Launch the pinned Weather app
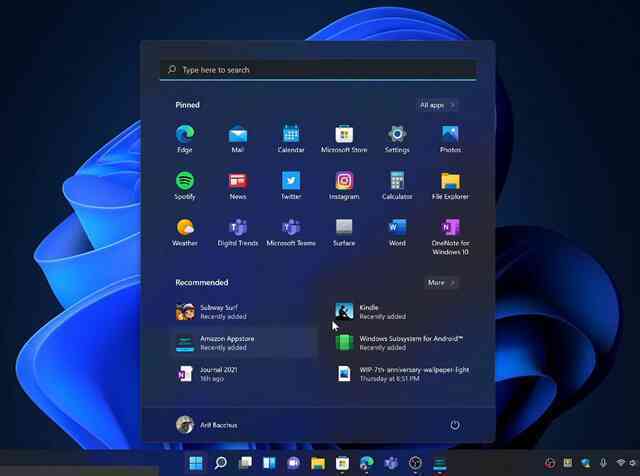The image size is (640, 476). (x=185, y=233)
